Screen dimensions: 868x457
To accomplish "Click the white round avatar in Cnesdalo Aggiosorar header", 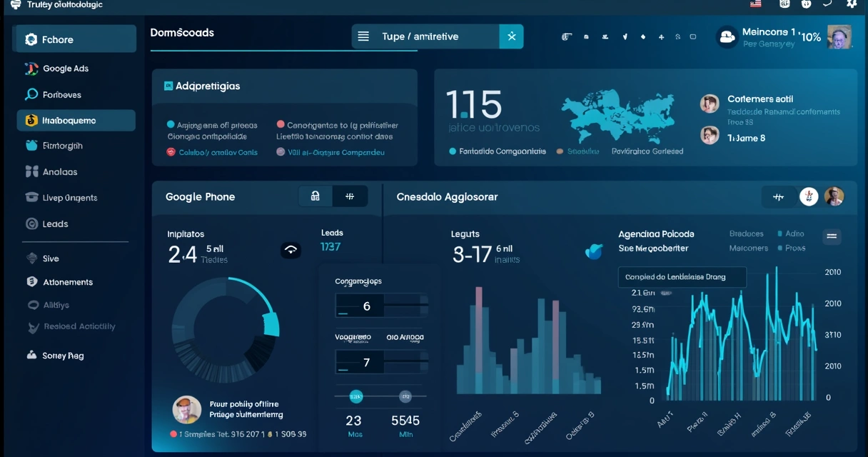I will (808, 196).
